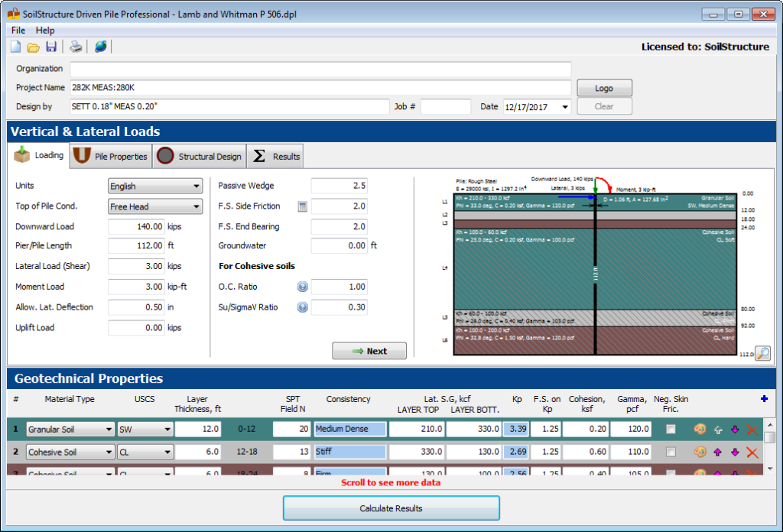
Task: Edit layer 1 thickness field 12.0
Action: [x=198, y=430]
